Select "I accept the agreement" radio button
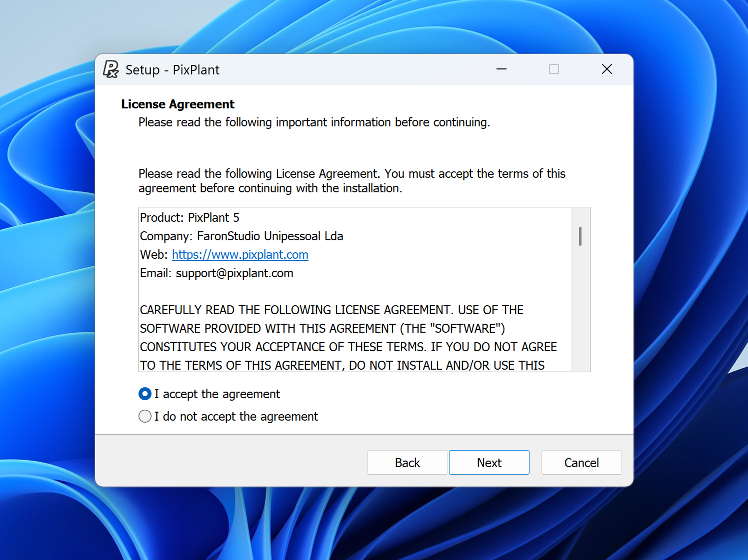 [145, 394]
